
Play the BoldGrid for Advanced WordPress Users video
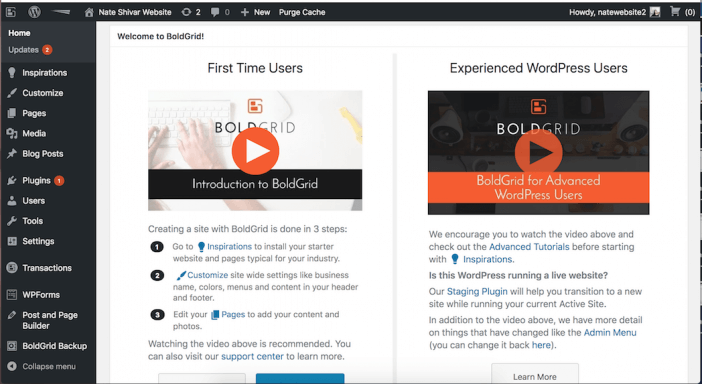pyautogui.click(x=538, y=152)
